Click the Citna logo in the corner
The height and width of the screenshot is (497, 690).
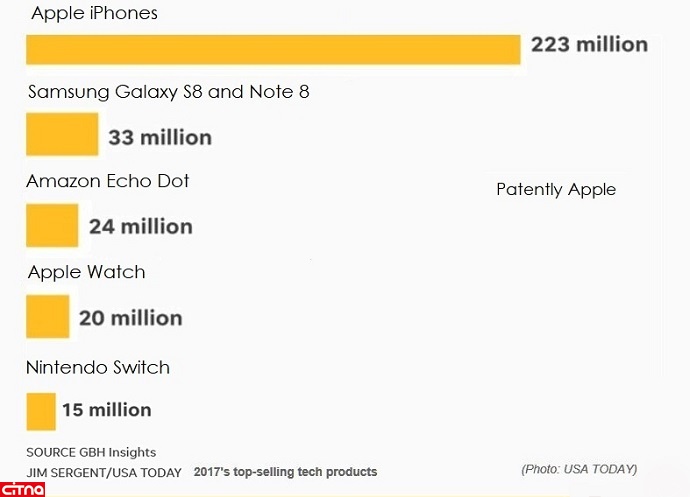tap(22, 488)
